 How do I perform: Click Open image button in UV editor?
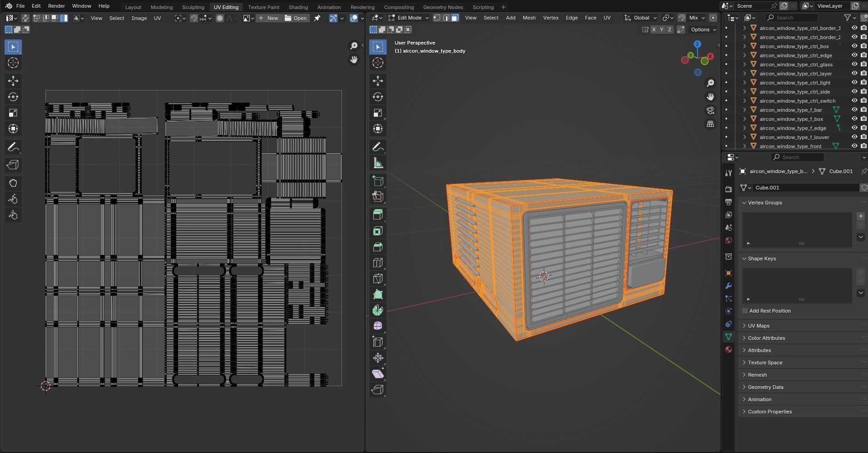pyautogui.click(x=296, y=18)
